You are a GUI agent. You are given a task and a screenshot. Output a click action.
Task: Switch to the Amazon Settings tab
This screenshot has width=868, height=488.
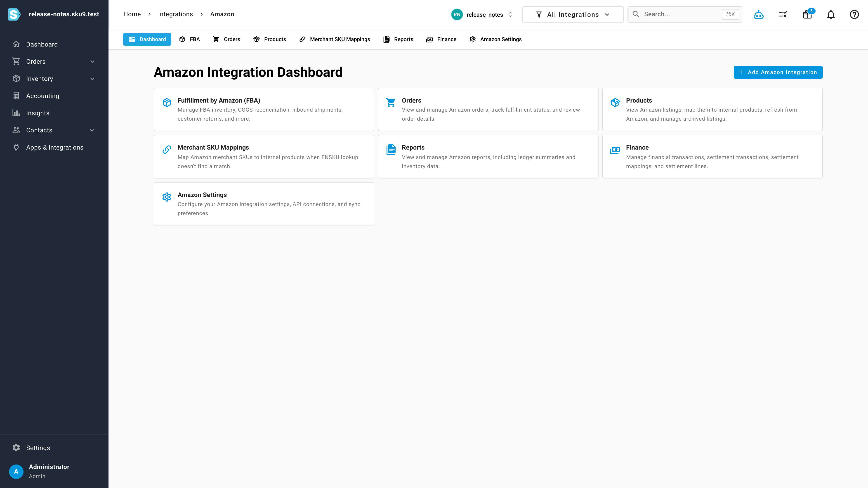pyautogui.click(x=495, y=39)
